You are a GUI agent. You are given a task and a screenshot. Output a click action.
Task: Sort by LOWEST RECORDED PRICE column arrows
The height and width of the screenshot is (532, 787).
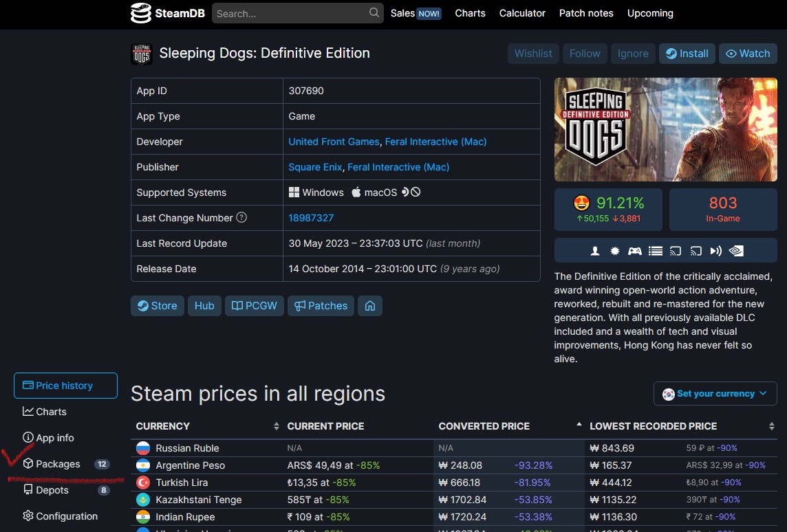coord(771,426)
